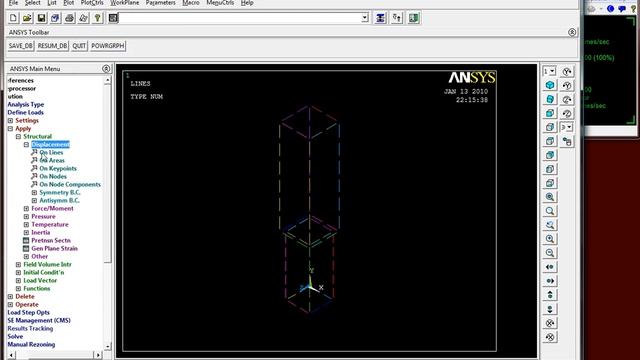Click Analysis Type in the Main Menu
The width and height of the screenshot is (640, 360).
(26, 104)
